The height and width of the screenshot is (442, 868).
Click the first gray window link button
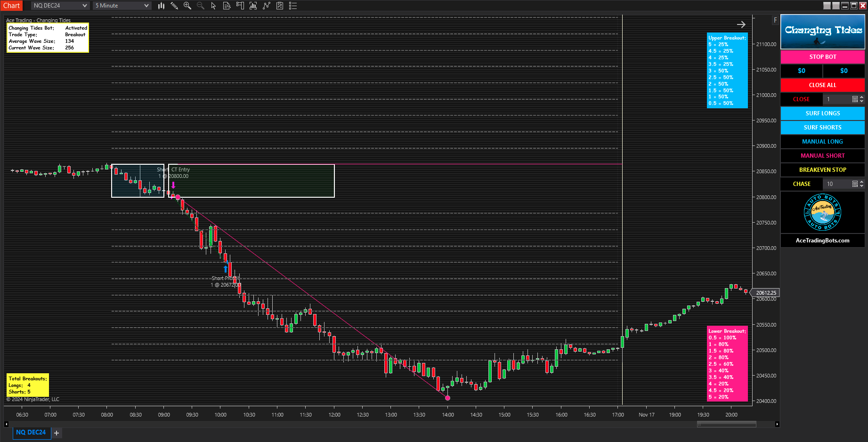(x=827, y=6)
